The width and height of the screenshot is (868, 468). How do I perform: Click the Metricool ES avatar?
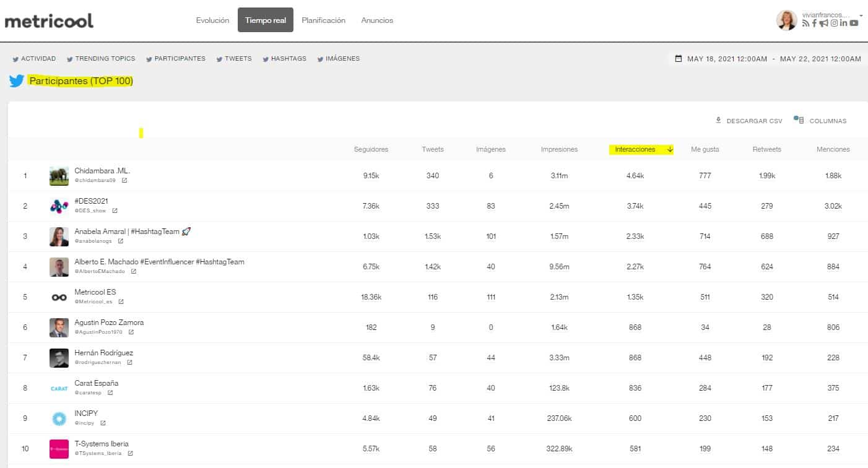point(59,297)
